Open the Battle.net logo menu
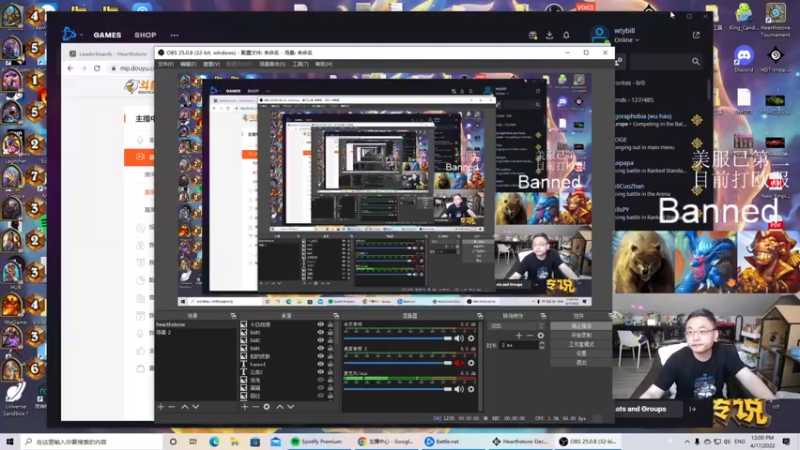 coord(68,34)
